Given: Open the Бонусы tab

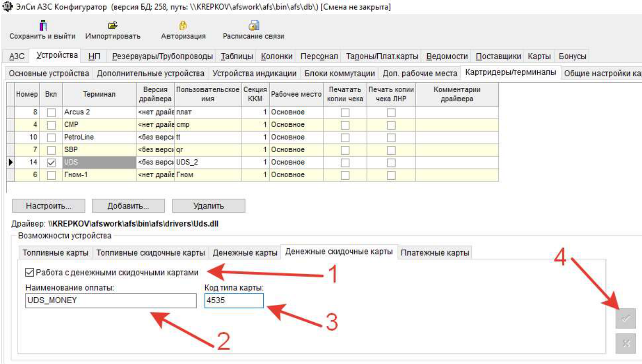Looking at the screenshot, I should [573, 56].
